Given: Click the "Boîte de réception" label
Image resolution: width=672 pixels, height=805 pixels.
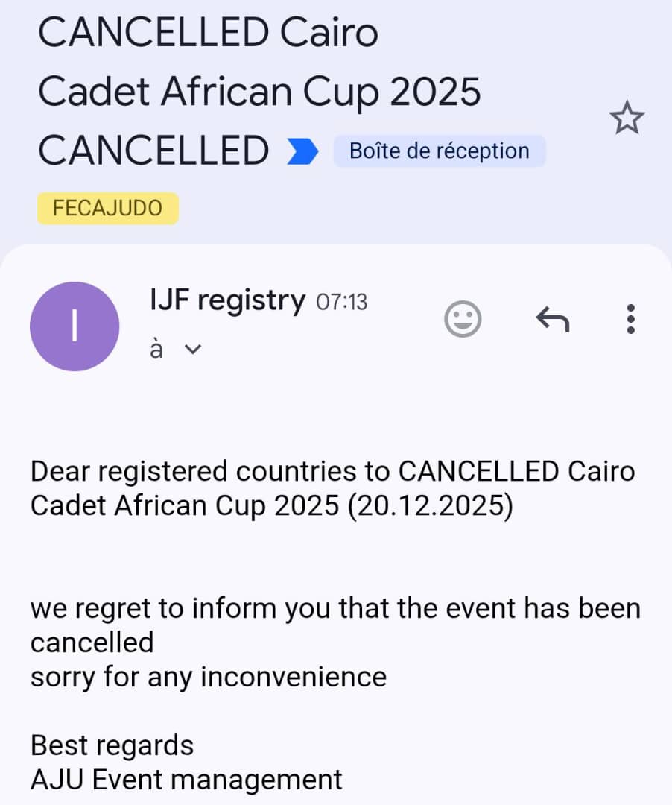Looking at the screenshot, I should click(x=439, y=151).
